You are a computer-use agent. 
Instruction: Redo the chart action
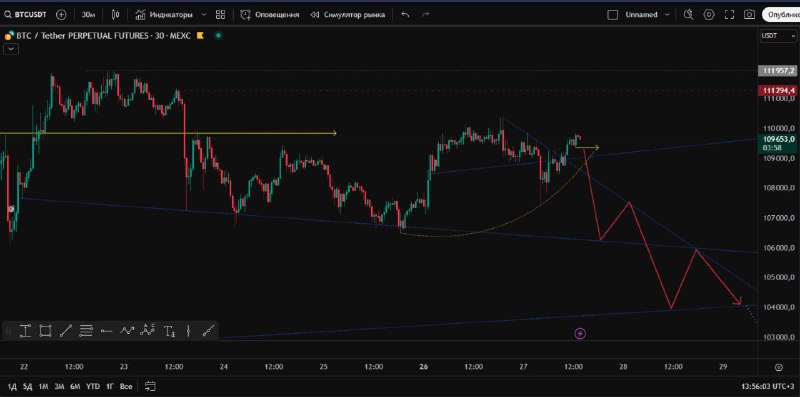426,15
